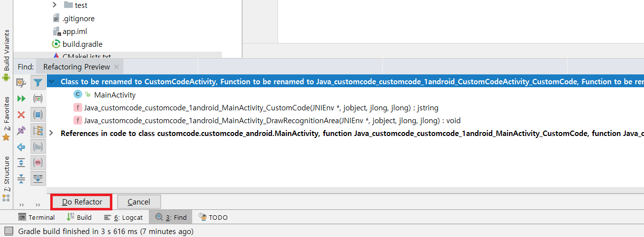Open the Build tool window tab
Image resolution: width=644 pixels, height=237 pixels.
[x=79, y=217]
